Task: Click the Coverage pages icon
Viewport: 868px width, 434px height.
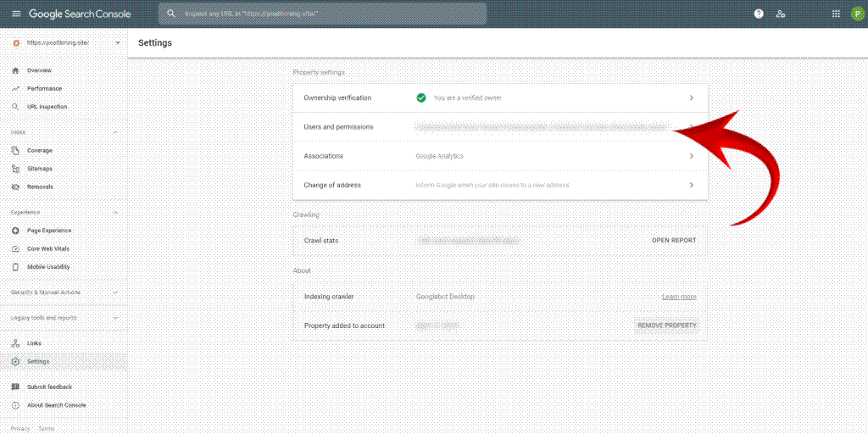Action: (15, 151)
